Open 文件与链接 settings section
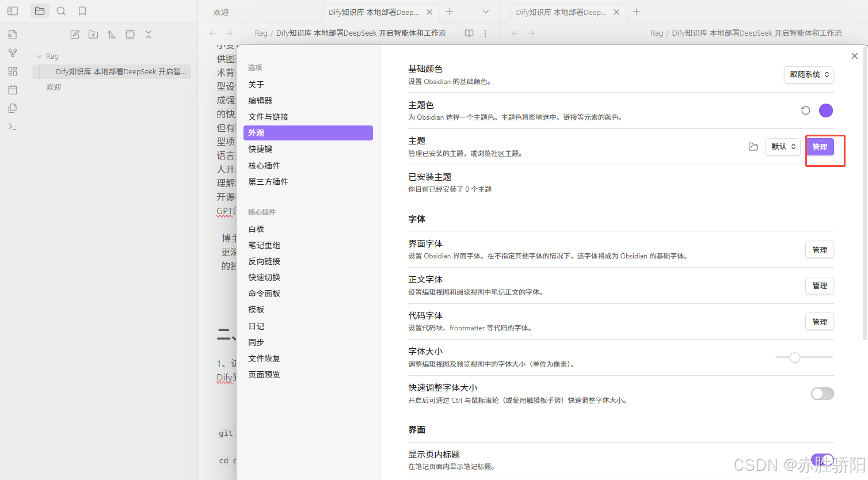This screenshot has height=480, width=868. pos(308,117)
